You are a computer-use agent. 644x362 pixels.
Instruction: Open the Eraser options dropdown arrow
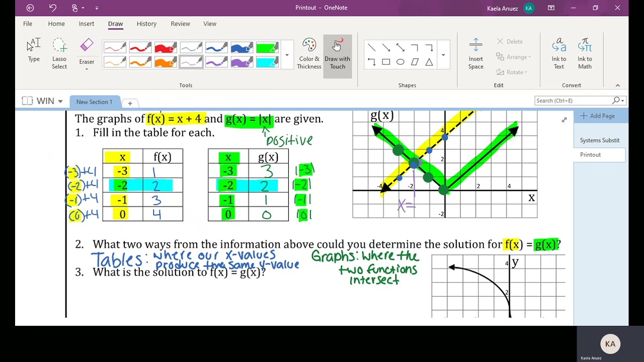coord(87,69)
